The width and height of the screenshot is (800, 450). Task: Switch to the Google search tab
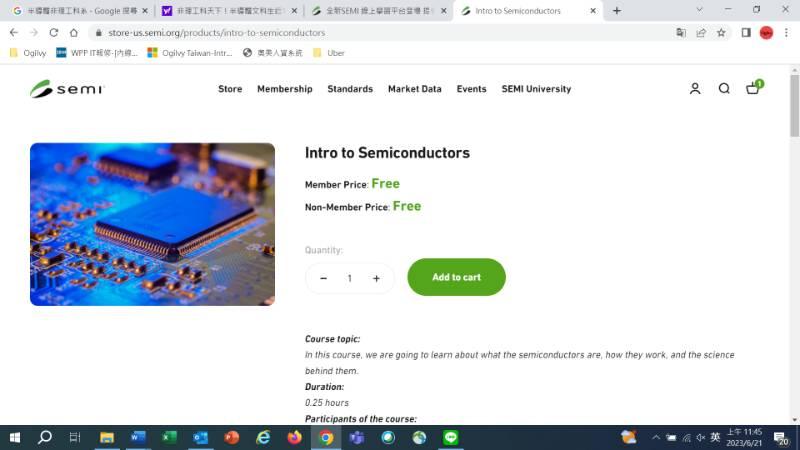81,11
